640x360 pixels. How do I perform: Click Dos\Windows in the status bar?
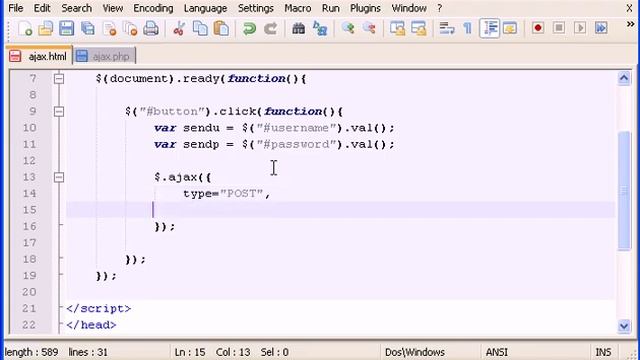[415, 352]
